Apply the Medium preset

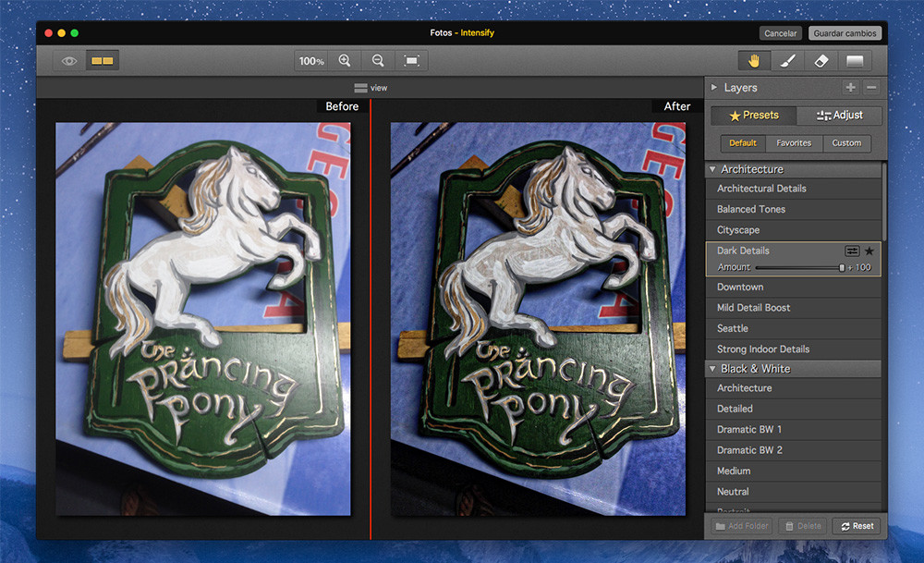[793, 471]
